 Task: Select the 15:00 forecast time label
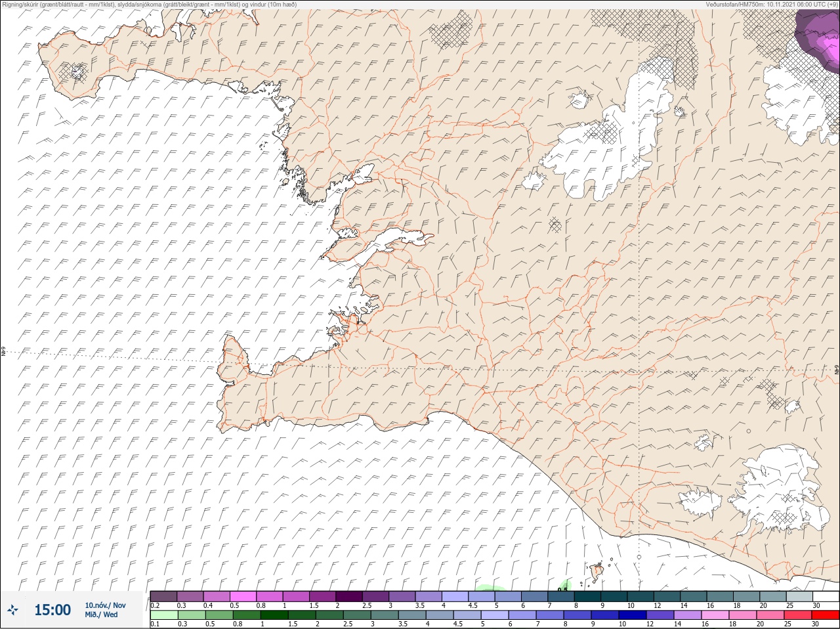tap(52, 610)
